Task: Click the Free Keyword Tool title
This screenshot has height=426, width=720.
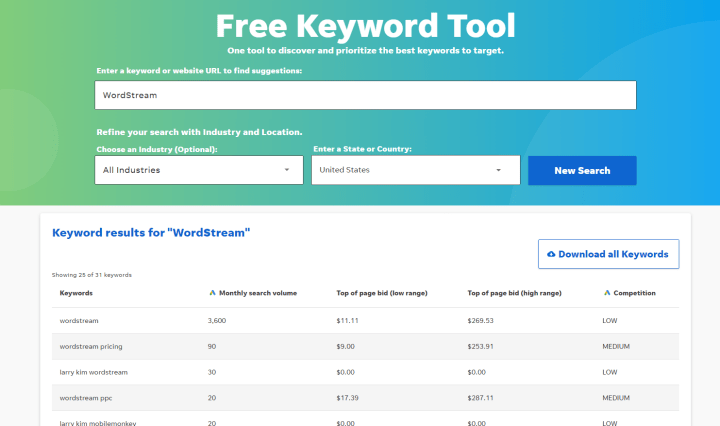Action: tap(366, 26)
